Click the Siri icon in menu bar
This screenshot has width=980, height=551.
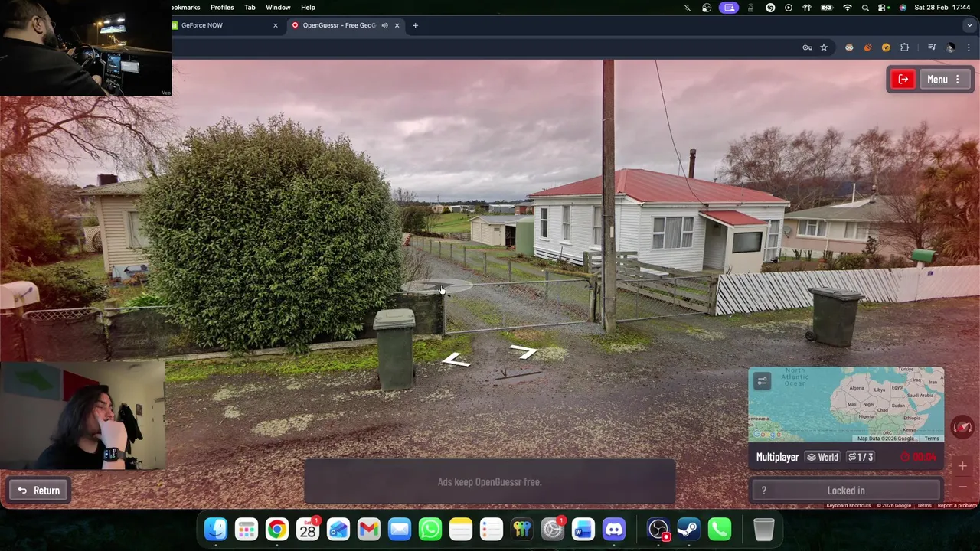click(903, 8)
